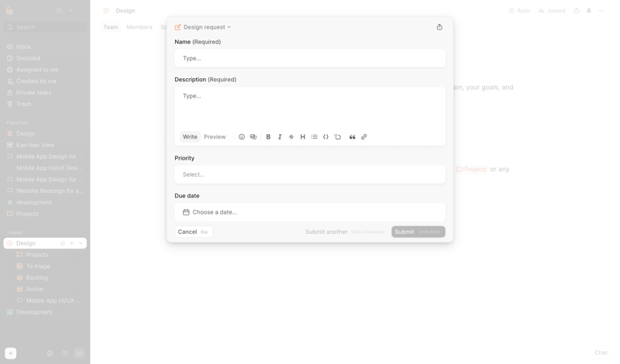Click Submit another button

click(x=345, y=232)
